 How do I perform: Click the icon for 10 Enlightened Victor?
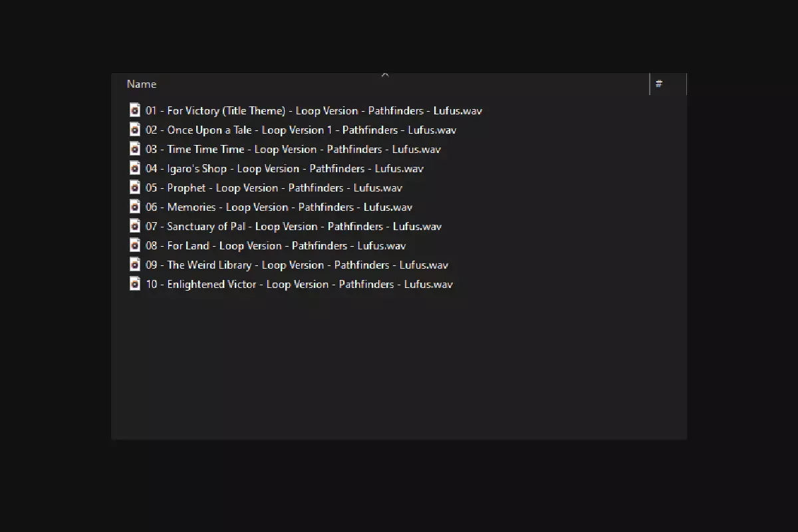coord(134,284)
